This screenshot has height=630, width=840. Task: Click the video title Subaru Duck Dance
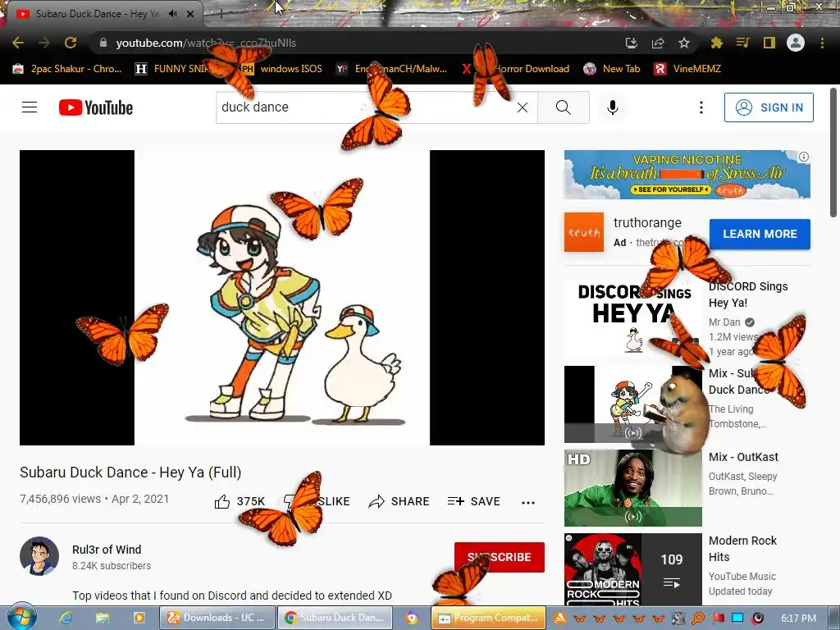pyautogui.click(x=130, y=472)
